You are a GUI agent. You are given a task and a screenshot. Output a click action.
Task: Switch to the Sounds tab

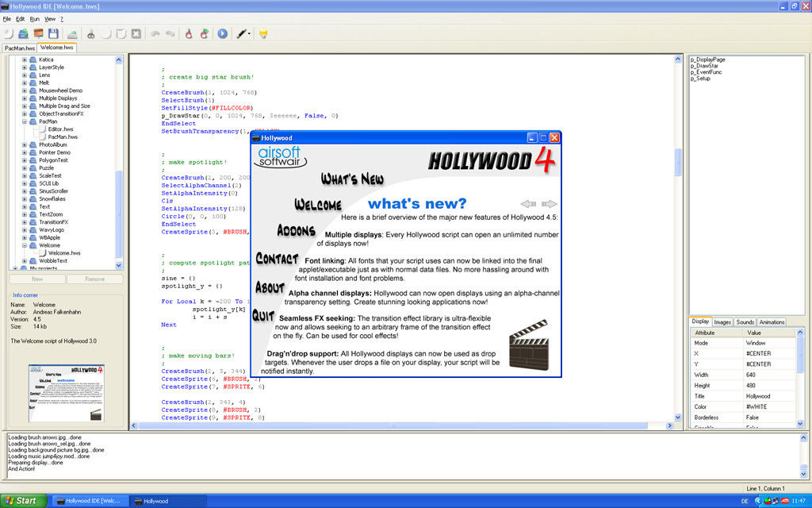pyautogui.click(x=745, y=322)
